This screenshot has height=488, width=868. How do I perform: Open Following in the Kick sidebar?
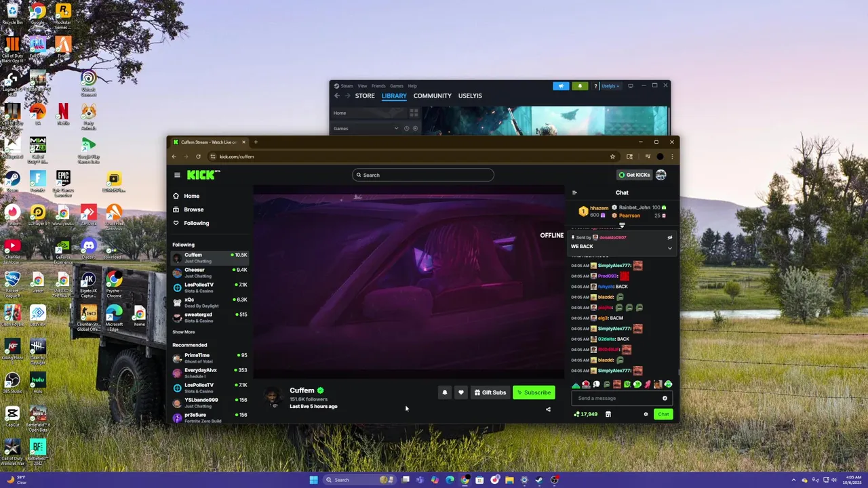[191, 223]
